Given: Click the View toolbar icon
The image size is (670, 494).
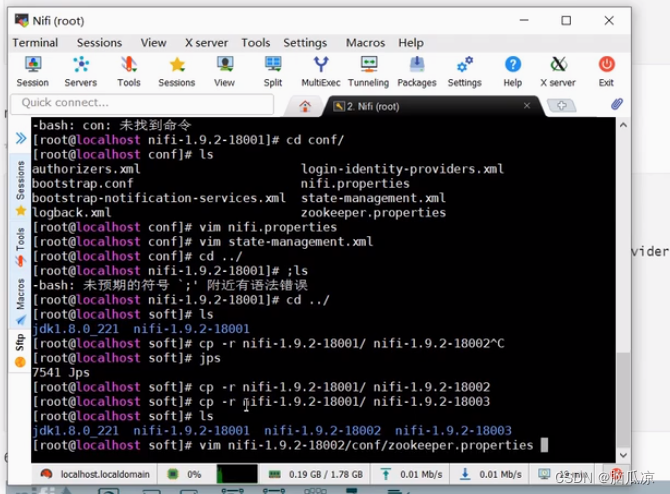Looking at the screenshot, I should pos(224,71).
